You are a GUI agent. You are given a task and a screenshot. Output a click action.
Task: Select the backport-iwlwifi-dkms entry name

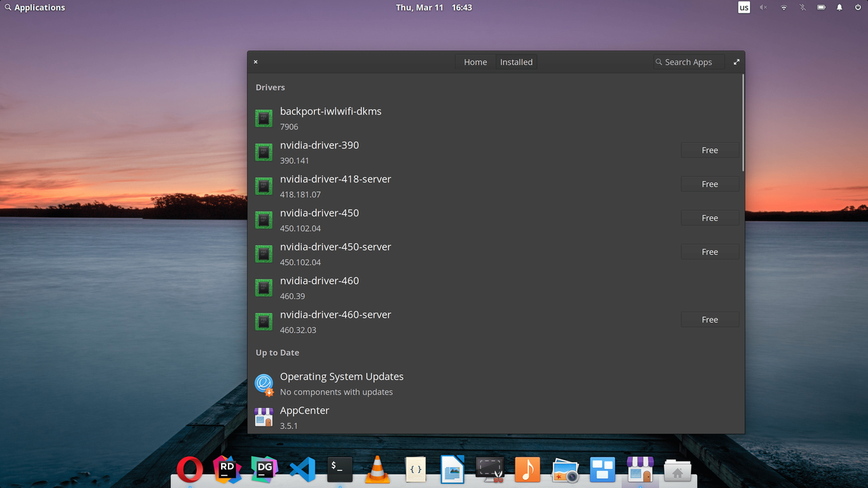(331, 111)
